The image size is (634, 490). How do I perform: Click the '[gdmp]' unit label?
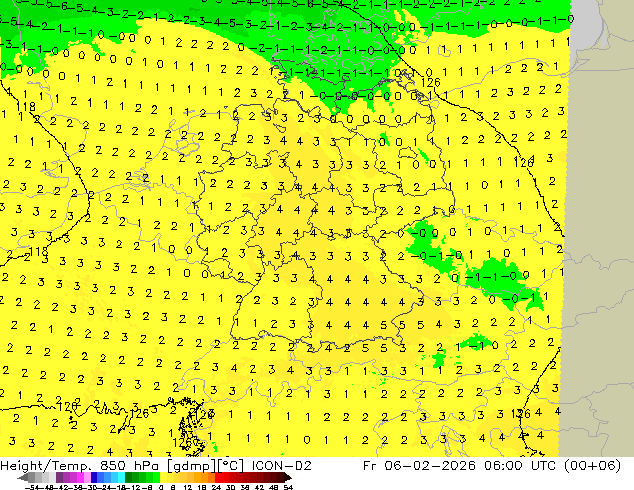192,466
